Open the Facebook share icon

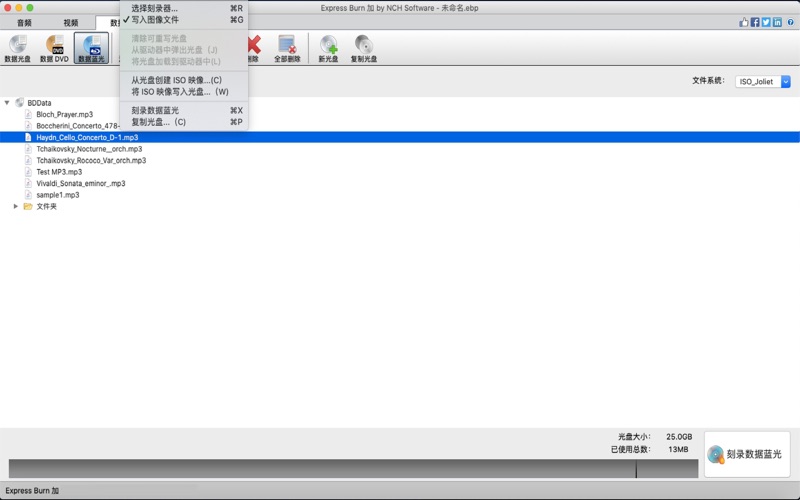click(x=755, y=22)
